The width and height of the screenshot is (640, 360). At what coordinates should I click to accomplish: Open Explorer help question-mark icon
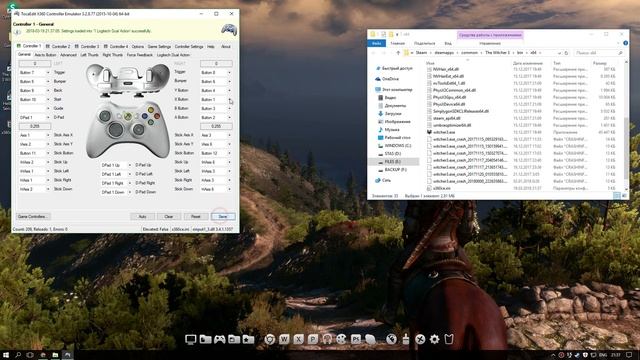pyautogui.click(x=625, y=43)
